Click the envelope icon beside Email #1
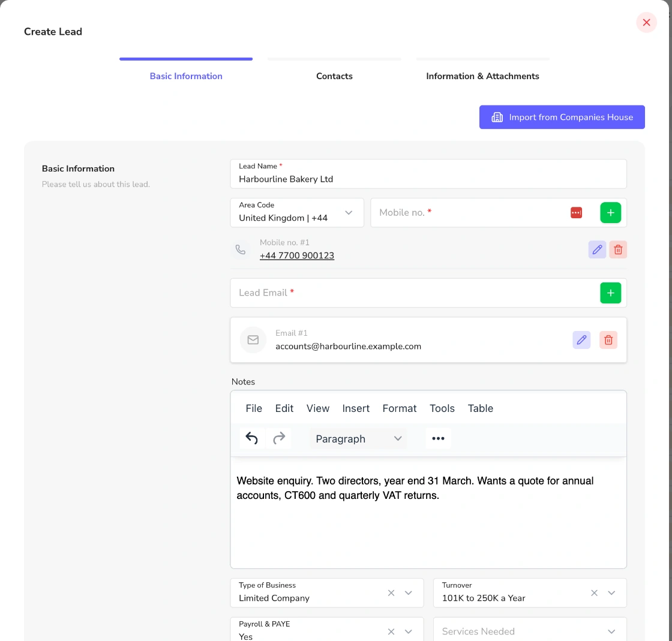Viewport: 672px width, 641px height. click(x=253, y=340)
